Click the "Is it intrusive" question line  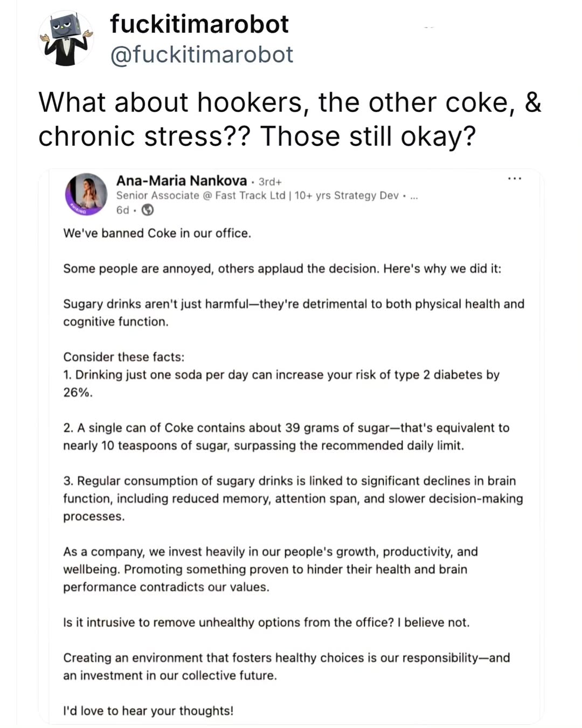(x=266, y=623)
